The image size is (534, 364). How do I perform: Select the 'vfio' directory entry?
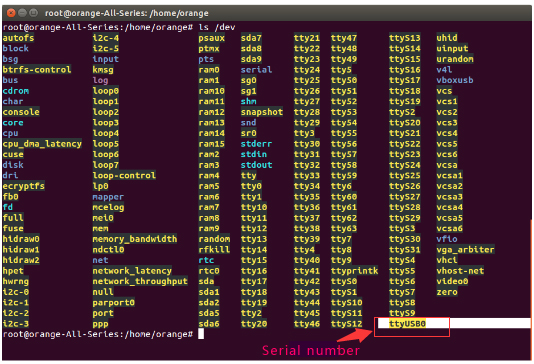click(447, 239)
